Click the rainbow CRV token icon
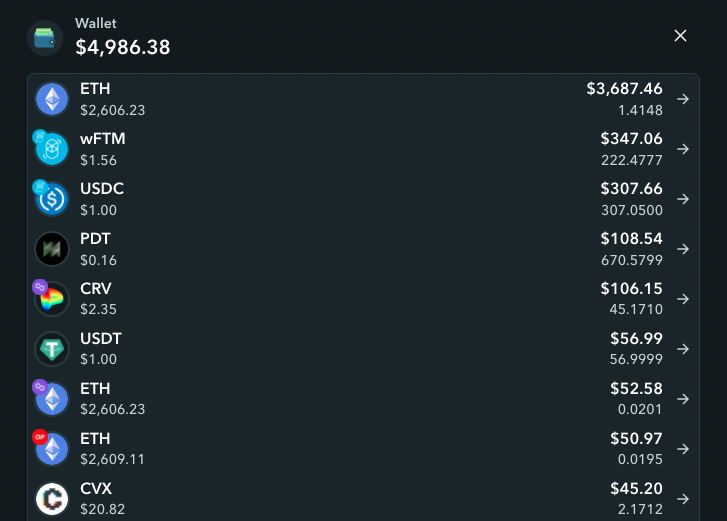Viewport: 727px width, 521px height. click(x=51, y=299)
